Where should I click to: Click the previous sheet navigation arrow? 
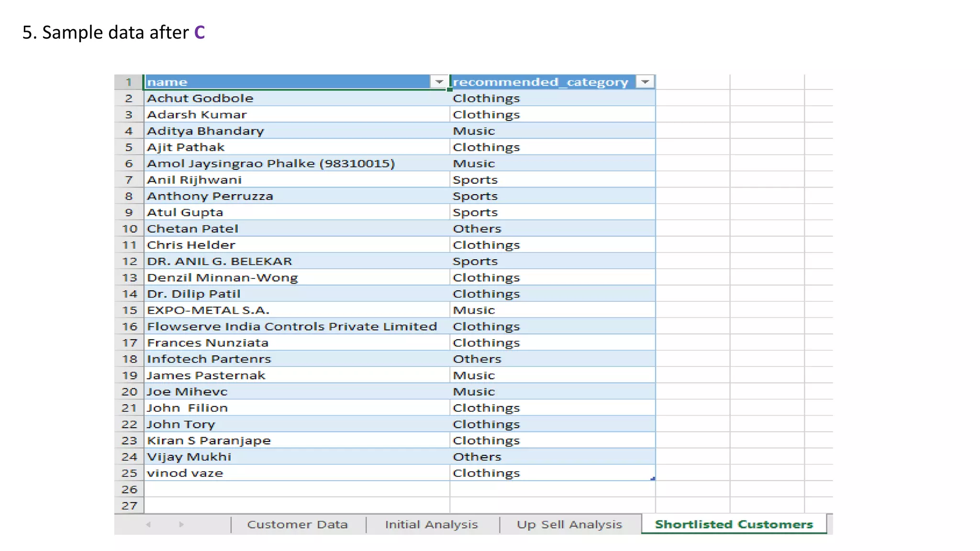tap(148, 525)
